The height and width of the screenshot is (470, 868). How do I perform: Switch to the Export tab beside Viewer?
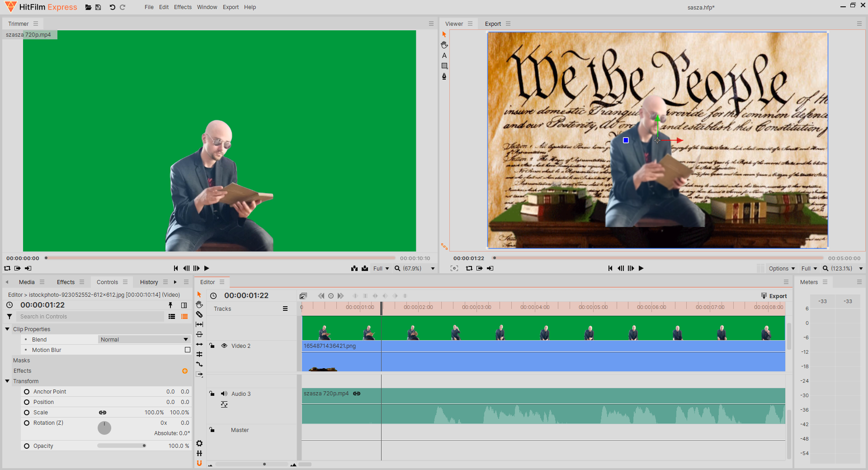coord(493,24)
